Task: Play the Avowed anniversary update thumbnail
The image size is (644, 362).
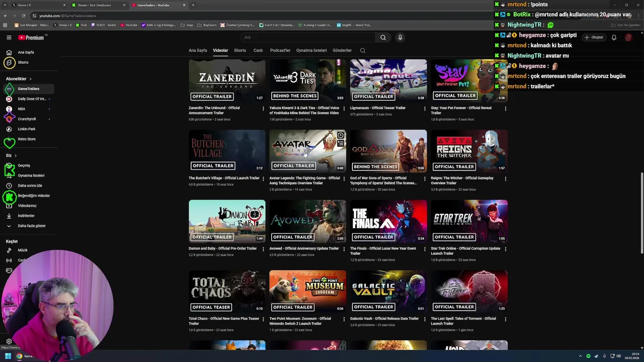Action: (307, 221)
